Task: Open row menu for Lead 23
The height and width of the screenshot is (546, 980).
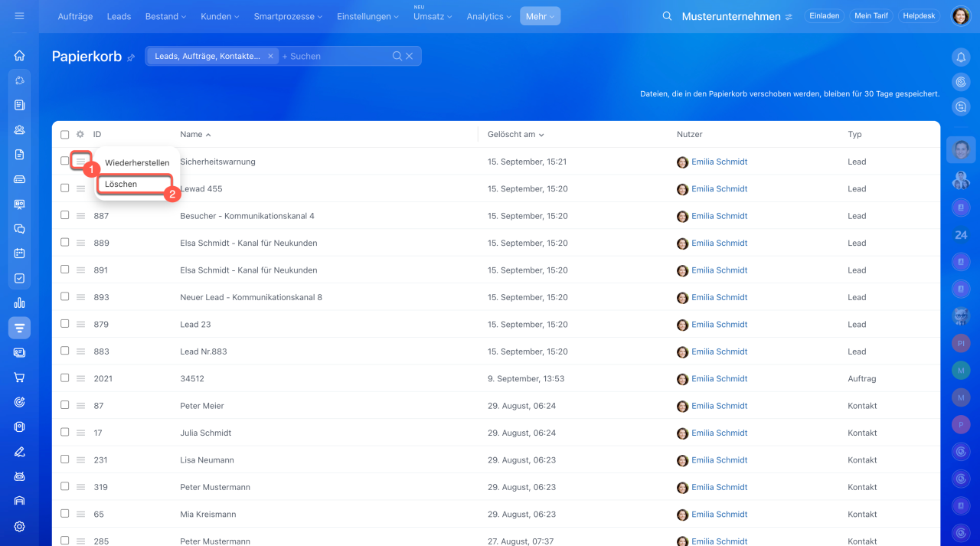Action: 80,325
